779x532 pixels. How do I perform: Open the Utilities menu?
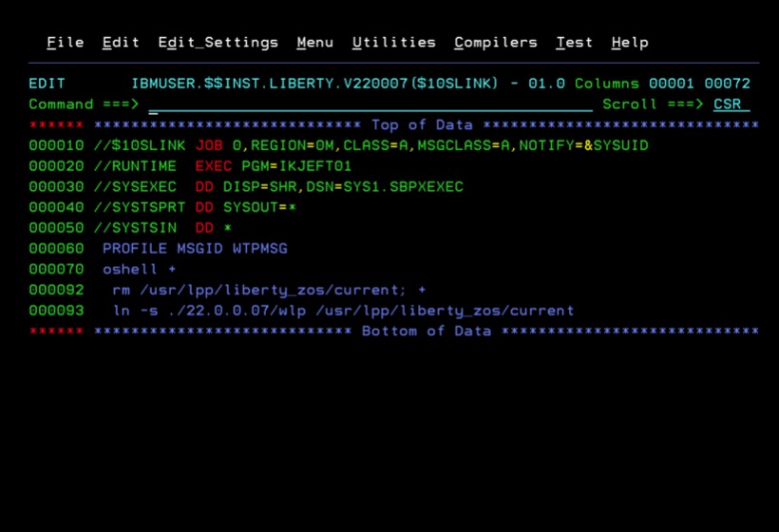(394, 43)
